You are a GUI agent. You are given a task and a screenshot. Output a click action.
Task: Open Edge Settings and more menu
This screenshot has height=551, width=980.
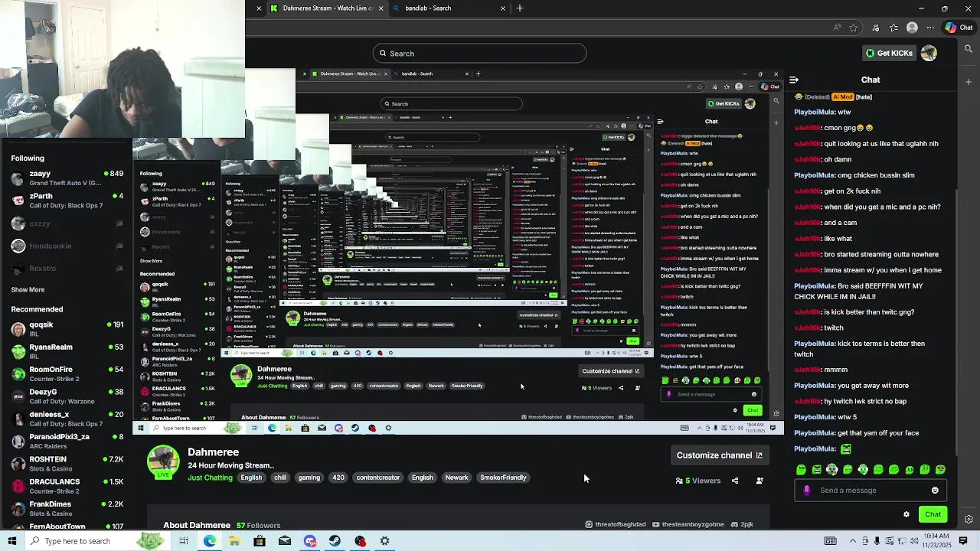tap(929, 28)
